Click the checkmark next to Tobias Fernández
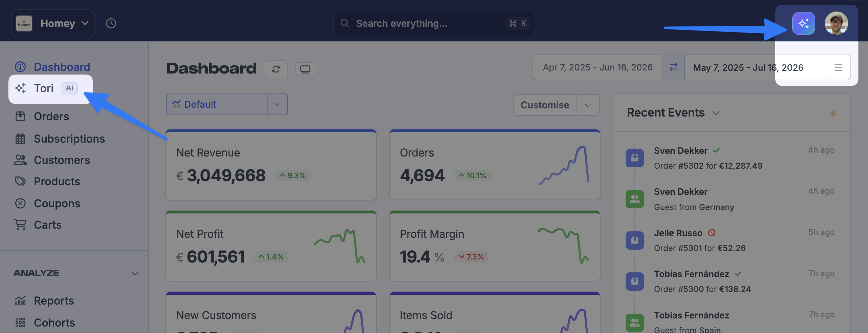 tap(738, 273)
